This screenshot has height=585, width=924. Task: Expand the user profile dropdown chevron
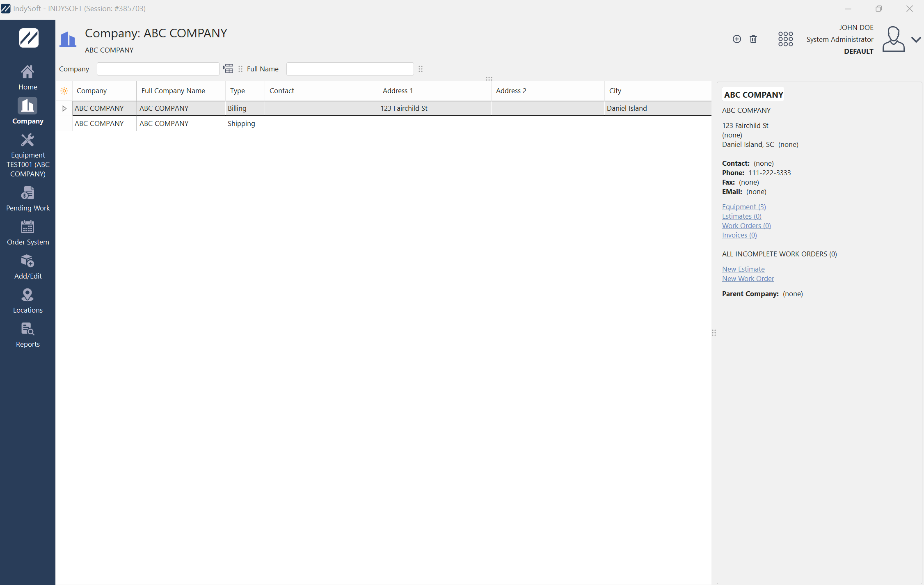pos(916,39)
